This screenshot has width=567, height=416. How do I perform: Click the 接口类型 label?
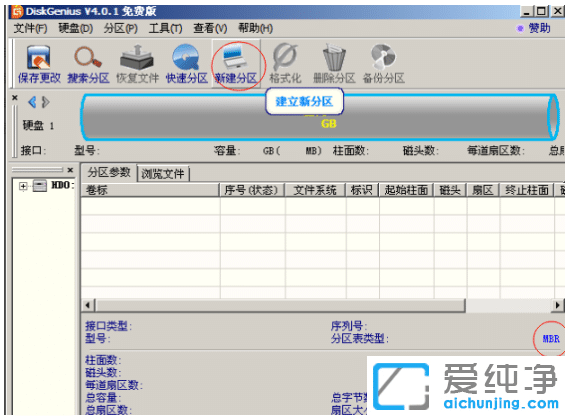(x=108, y=326)
